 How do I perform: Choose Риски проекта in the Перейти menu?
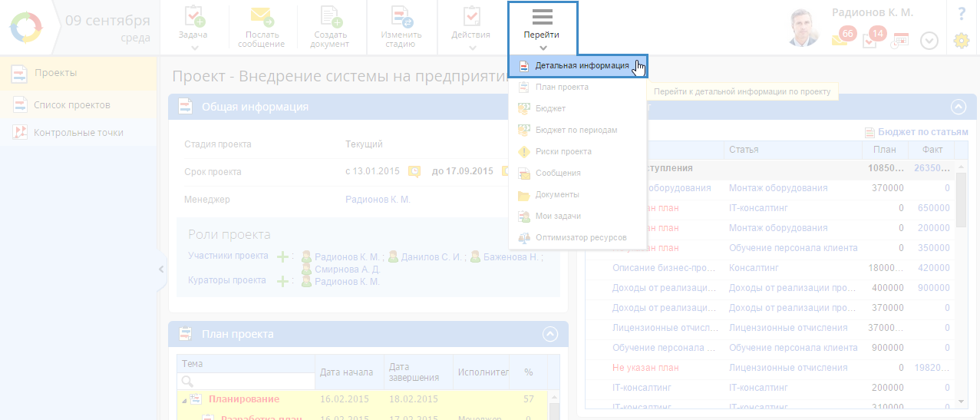[x=563, y=152]
